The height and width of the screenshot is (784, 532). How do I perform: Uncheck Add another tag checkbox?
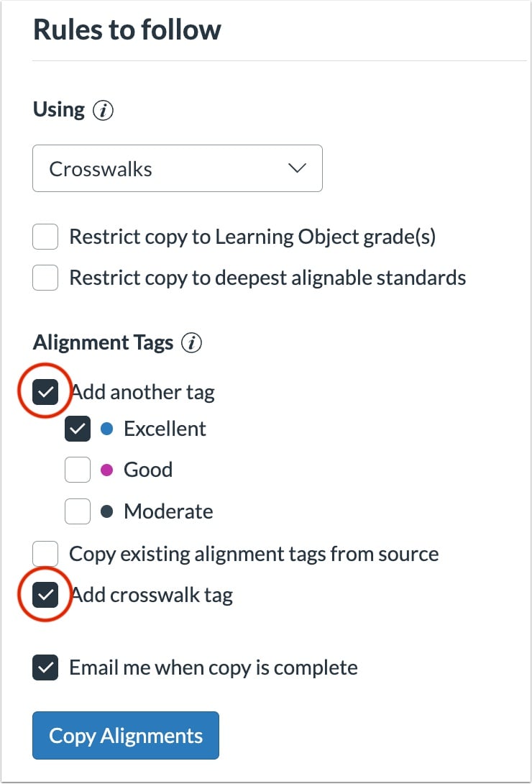point(45,391)
